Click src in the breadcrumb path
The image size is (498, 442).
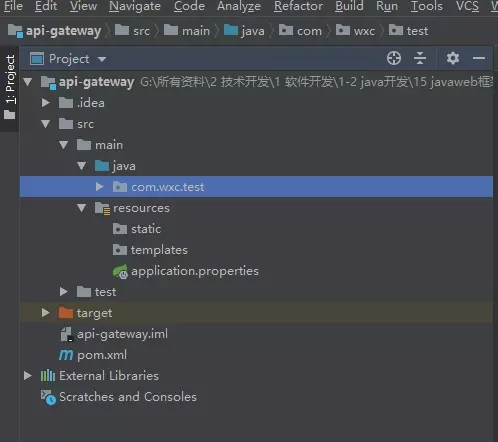point(141,31)
